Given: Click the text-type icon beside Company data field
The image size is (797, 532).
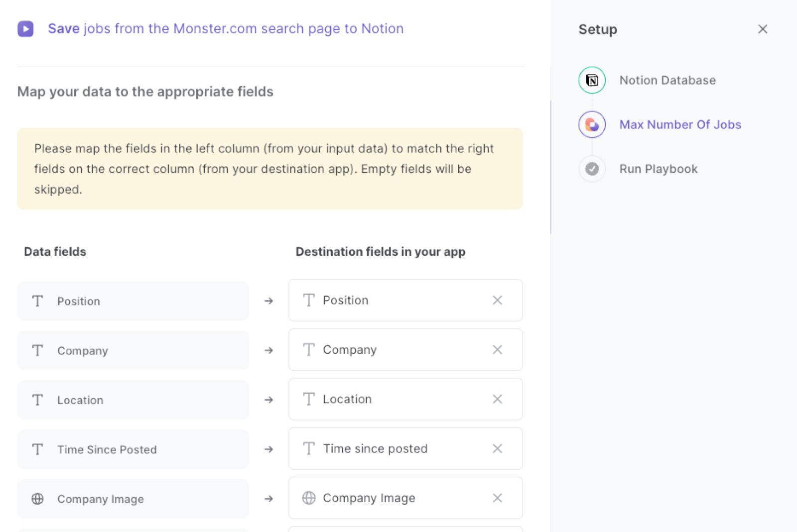Looking at the screenshot, I should 37,350.
